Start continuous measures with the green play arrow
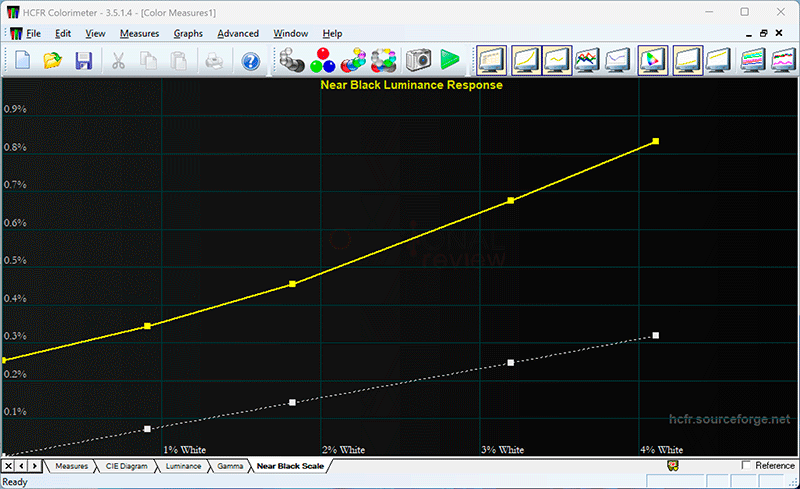This screenshot has height=489, width=800. [x=449, y=60]
